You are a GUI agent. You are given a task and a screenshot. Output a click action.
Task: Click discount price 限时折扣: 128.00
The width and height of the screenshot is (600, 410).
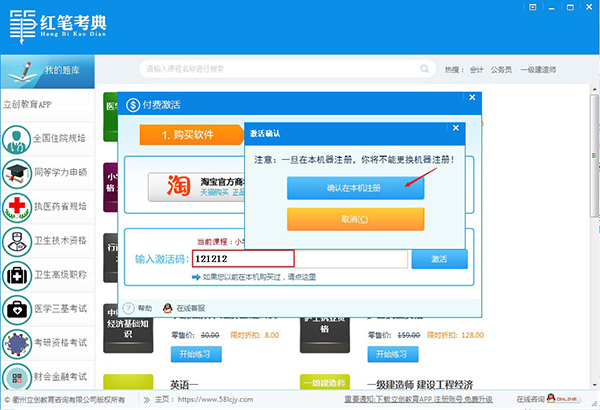tap(455, 335)
